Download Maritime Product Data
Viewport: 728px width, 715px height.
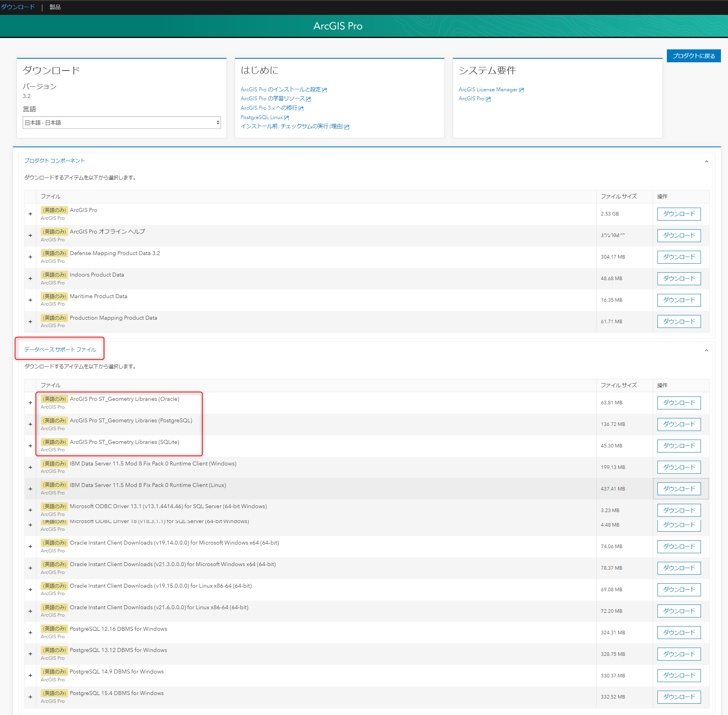click(x=679, y=300)
